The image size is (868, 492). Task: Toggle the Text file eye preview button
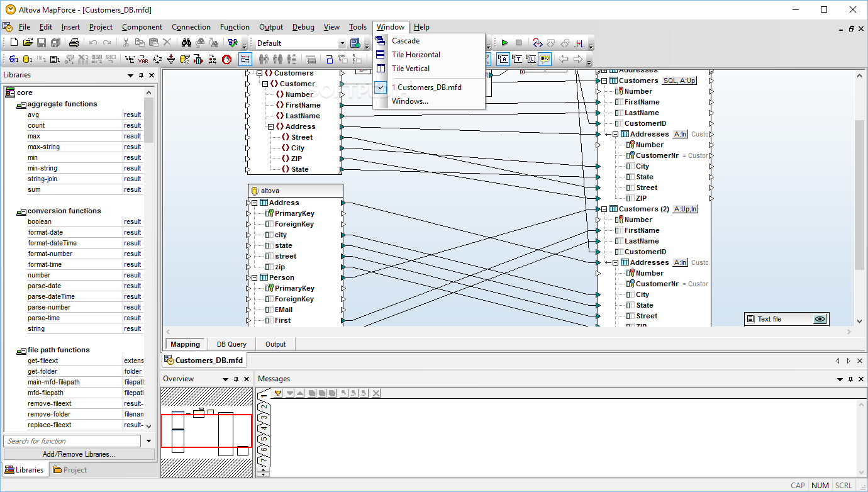(x=819, y=319)
